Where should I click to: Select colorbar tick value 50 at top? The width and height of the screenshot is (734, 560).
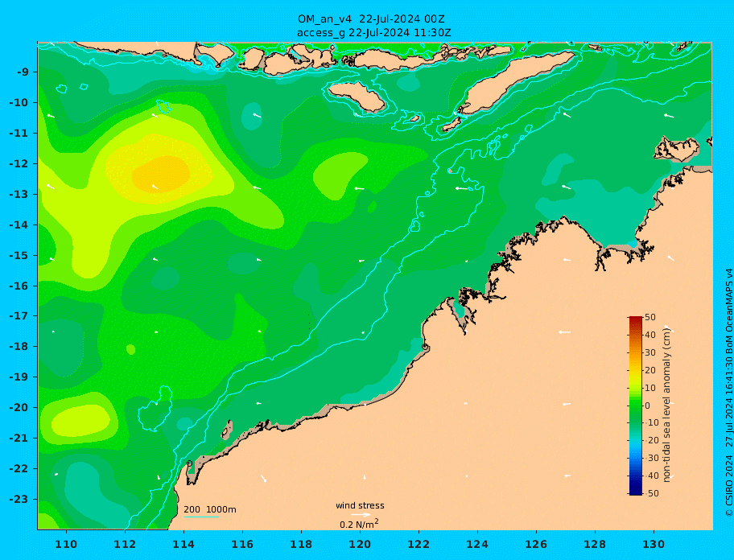click(650, 317)
